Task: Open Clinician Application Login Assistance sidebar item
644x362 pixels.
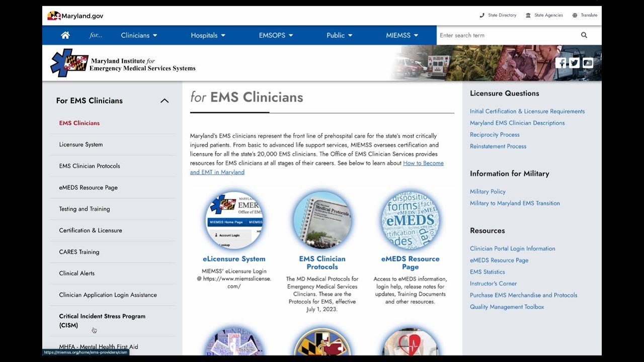Action: point(108,295)
